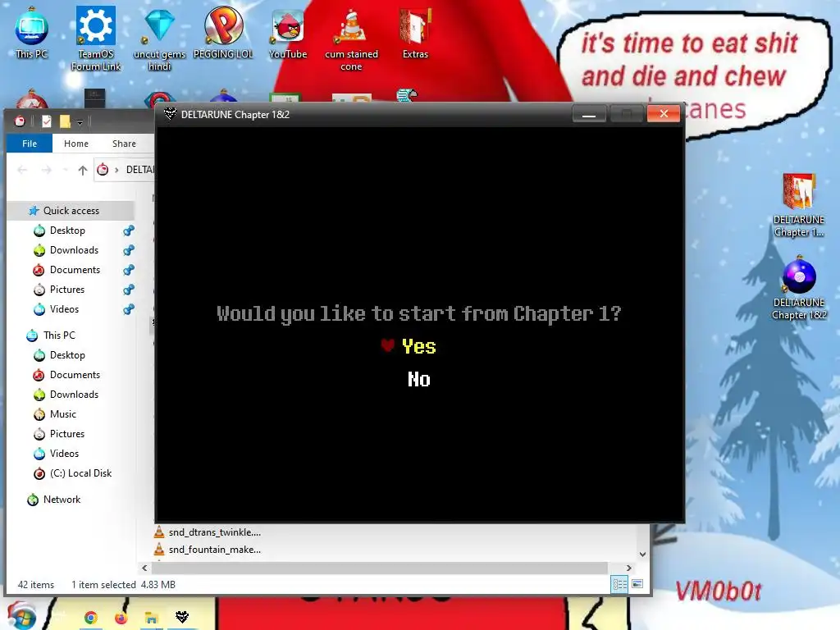
Task: Launch DELTARUNE Chapter 1&2 disc shortcut
Action: tap(799, 290)
